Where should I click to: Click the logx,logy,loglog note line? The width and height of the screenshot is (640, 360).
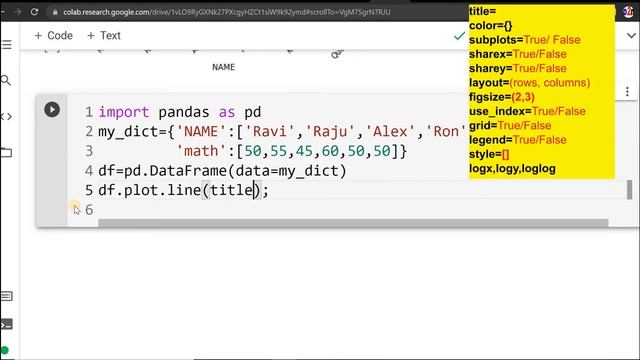click(512, 169)
